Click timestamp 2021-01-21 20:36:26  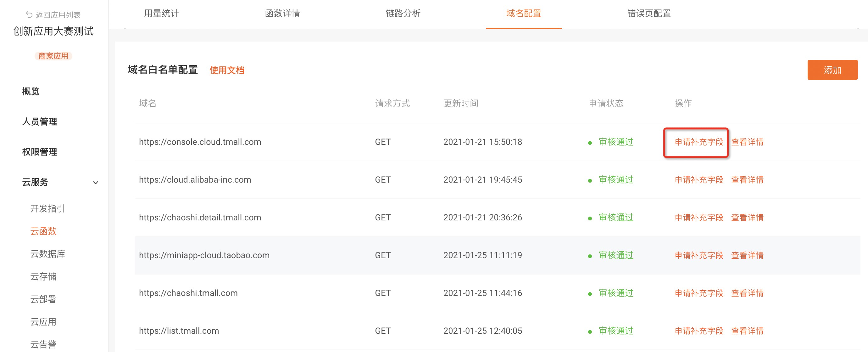tap(482, 218)
